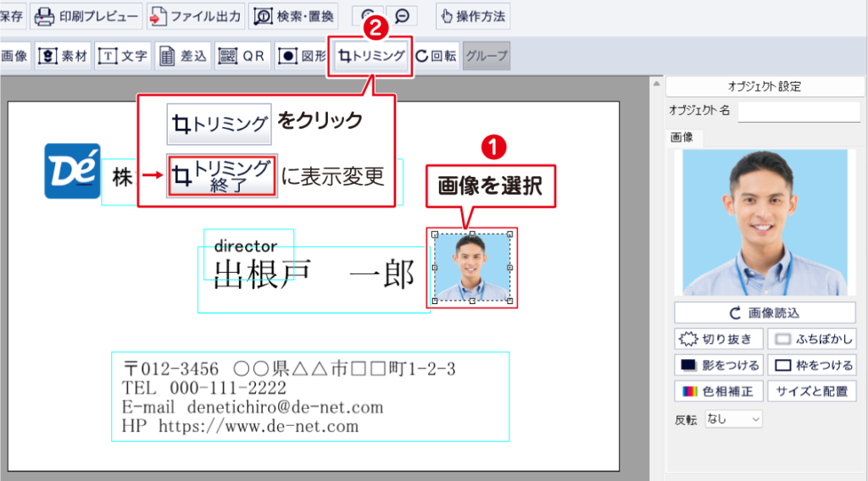Select the 文字 text tool

pyautogui.click(x=123, y=56)
